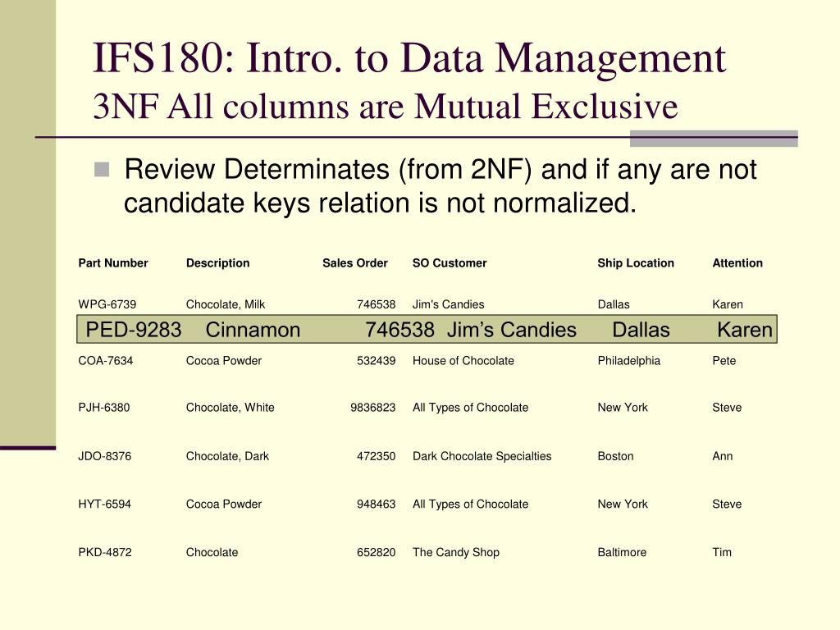Screen dimensions: 840x630
Task: Select the HYT-6594 part number
Action: pyautogui.click(x=104, y=504)
